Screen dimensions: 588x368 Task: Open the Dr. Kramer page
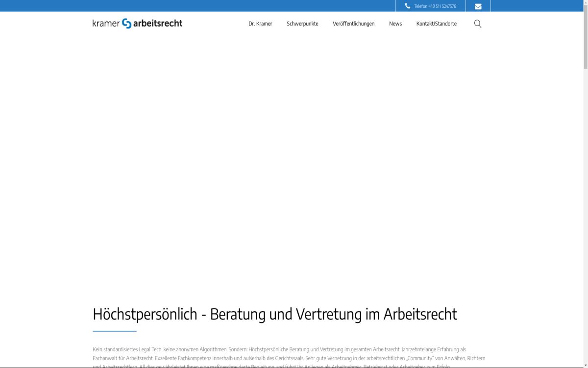pyautogui.click(x=260, y=23)
